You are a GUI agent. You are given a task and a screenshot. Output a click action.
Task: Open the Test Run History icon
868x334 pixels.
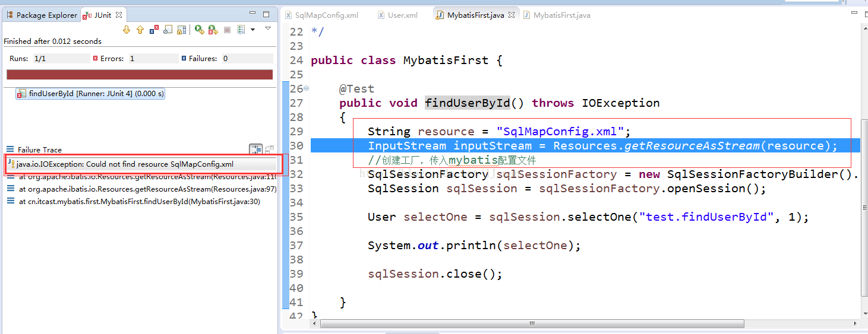point(241,30)
